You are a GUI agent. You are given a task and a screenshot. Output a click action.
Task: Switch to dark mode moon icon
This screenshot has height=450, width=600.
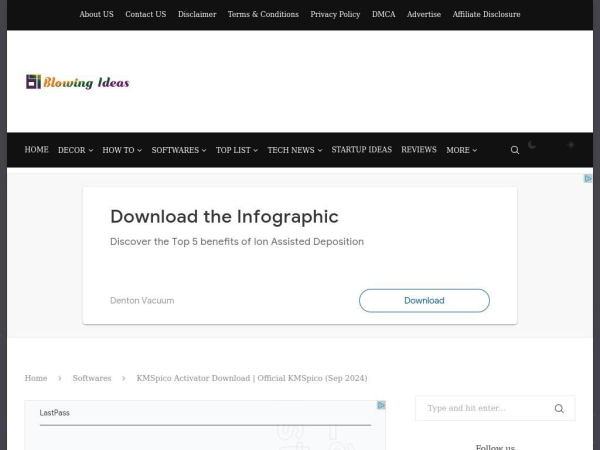point(532,145)
